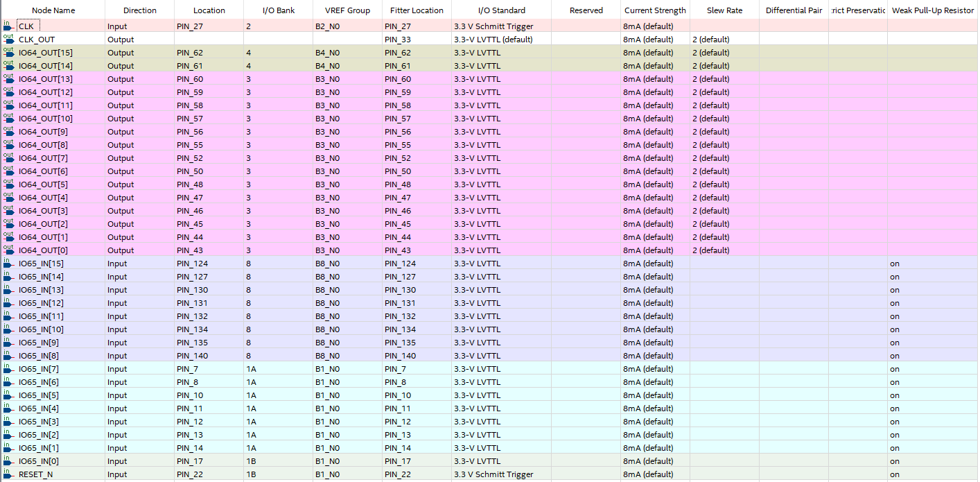Viewport: 980px width, 482px height.
Task: Click the I/O Standard column header
Action: click(x=502, y=10)
